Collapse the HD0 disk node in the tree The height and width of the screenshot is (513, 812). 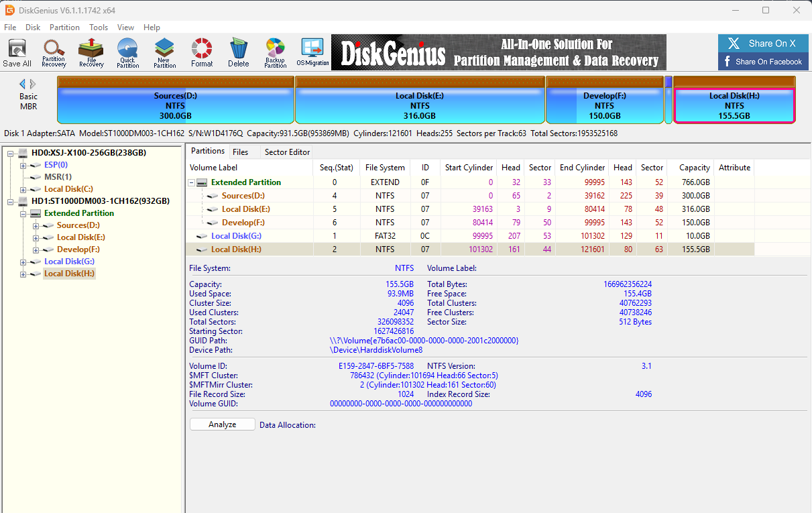pos(11,153)
